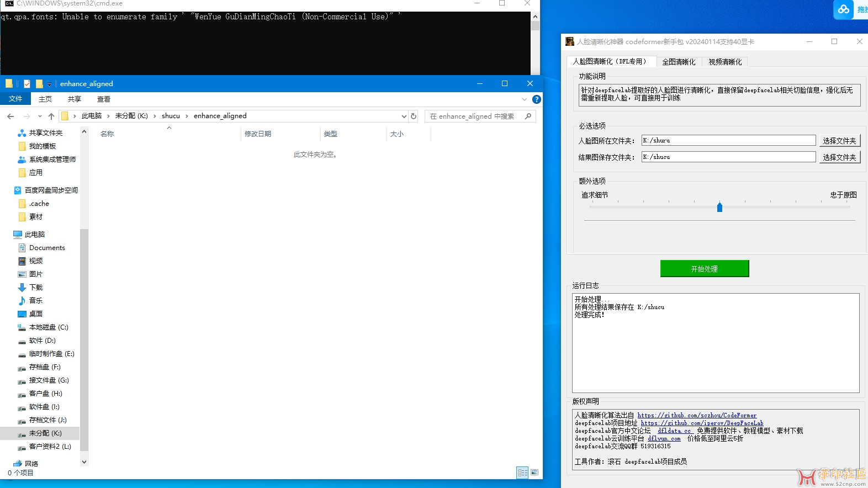Go up one folder level in Explorer
868x488 pixels.
51,116
